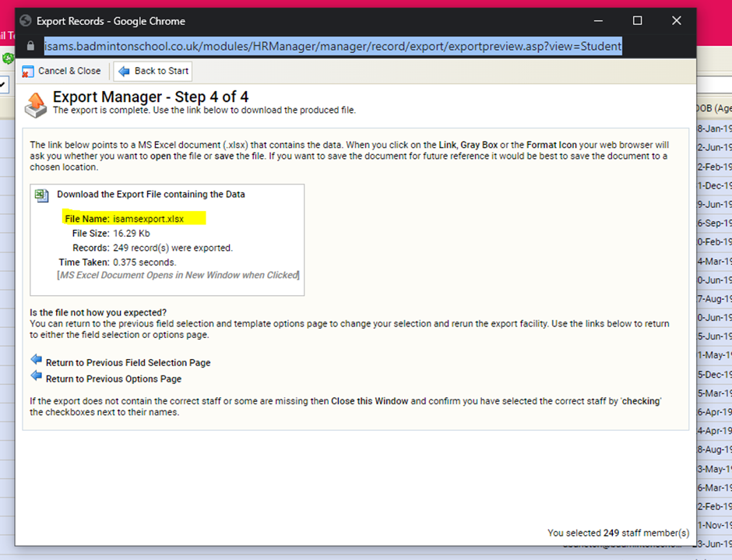Click the orange Export Manager header icon
This screenshot has height=560, width=732.
37,104
